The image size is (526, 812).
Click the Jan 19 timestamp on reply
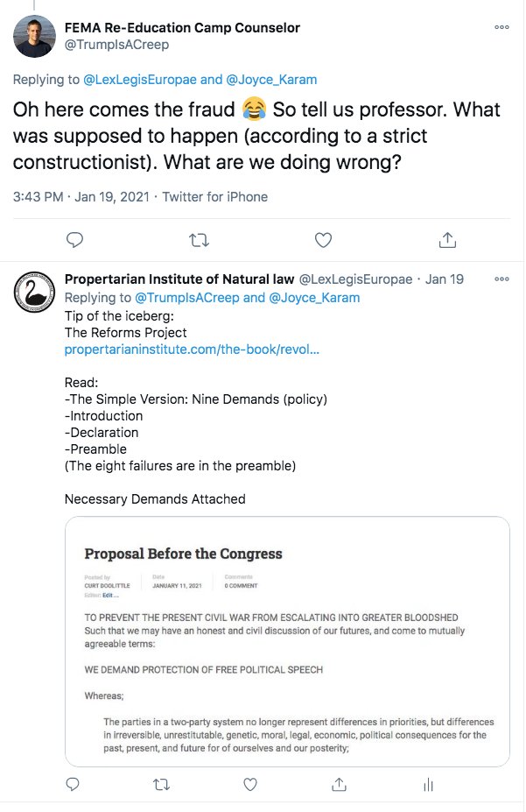coord(444,279)
